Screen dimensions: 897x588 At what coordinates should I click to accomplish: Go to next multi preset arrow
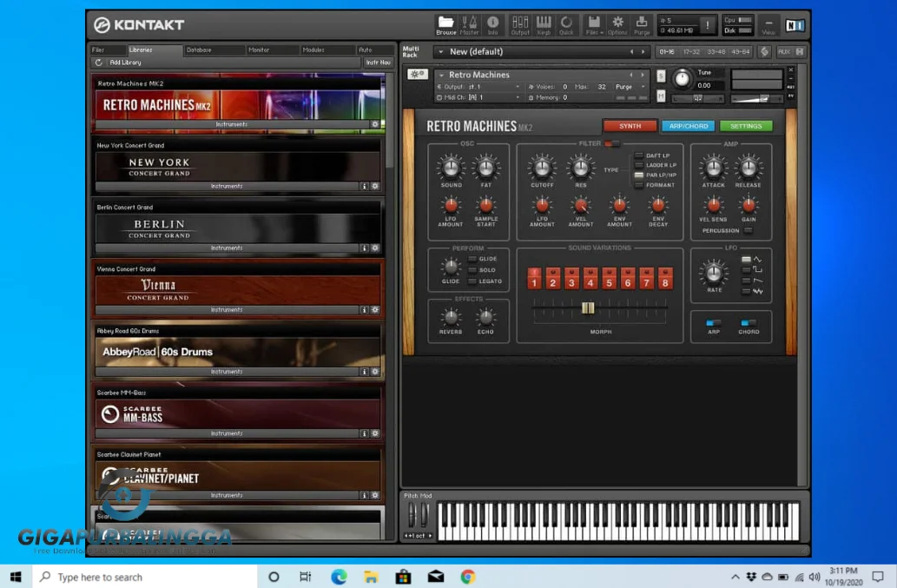pyautogui.click(x=643, y=51)
